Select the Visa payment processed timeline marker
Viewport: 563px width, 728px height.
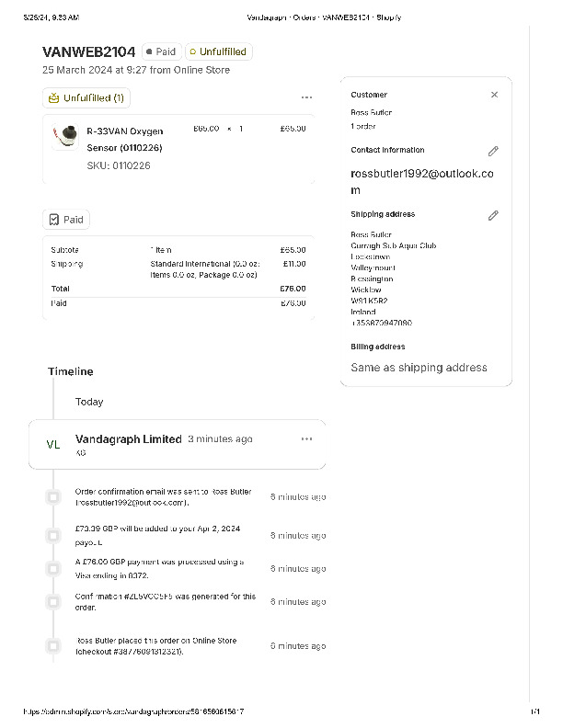click(x=53, y=568)
